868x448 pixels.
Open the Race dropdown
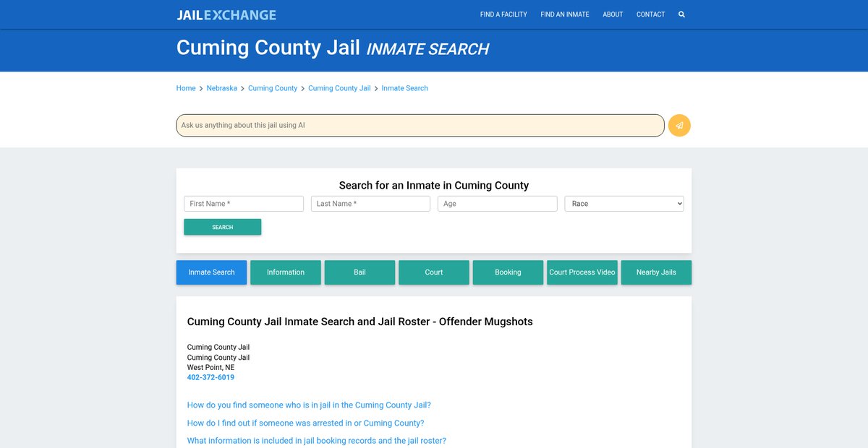pos(624,204)
